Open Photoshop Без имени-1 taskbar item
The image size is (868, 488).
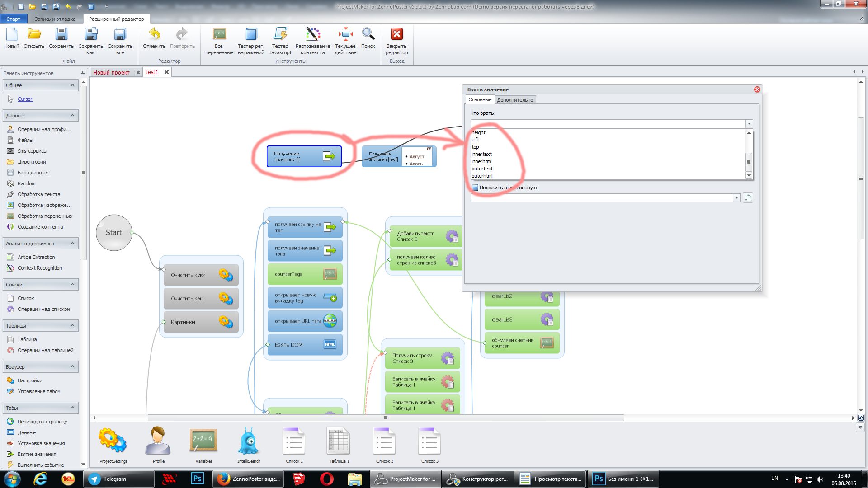click(623, 479)
